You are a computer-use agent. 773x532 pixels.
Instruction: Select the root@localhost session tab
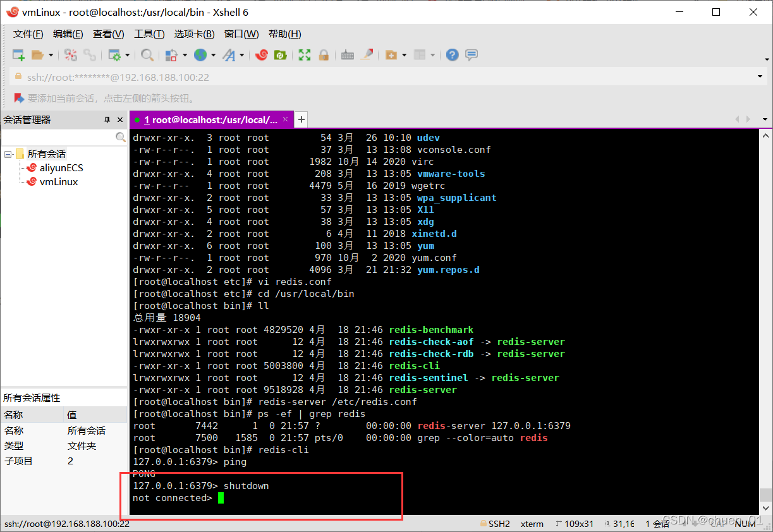click(x=209, y=119)
